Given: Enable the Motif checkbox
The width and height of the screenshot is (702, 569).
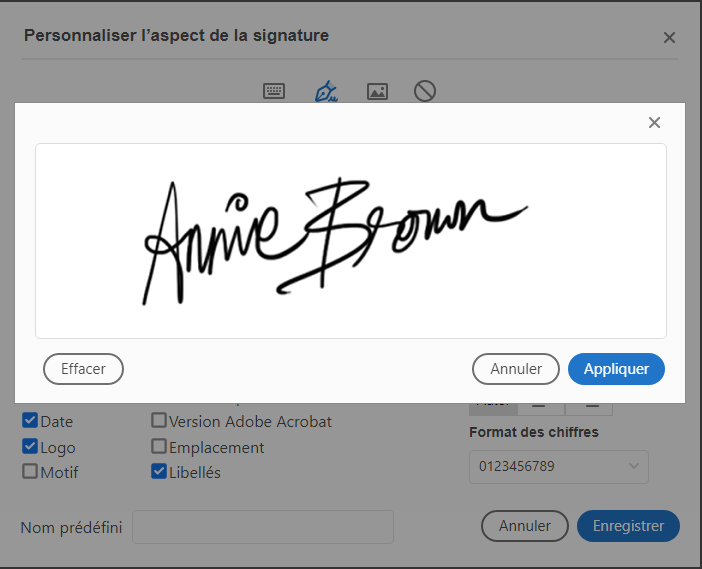Looking at the screenshot, I should click(30, 471).
